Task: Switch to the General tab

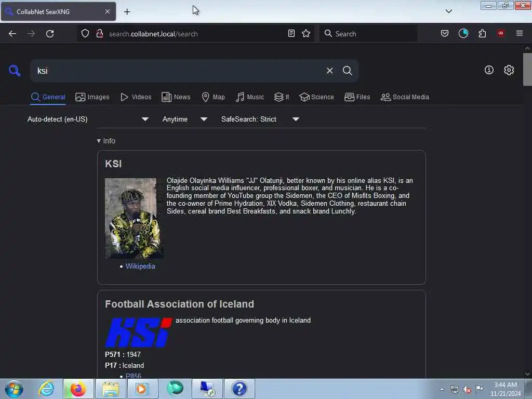Action: click(48, 97)
